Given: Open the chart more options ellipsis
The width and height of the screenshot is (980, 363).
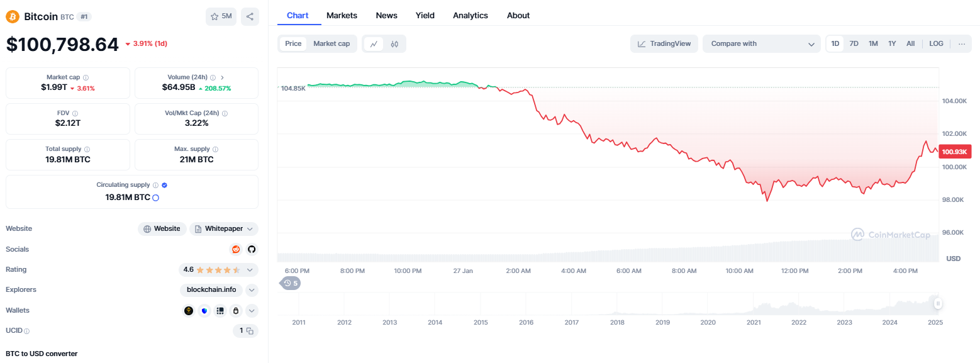Looking at the screenshot, I should pyautogui.click(x=962, y=44).
